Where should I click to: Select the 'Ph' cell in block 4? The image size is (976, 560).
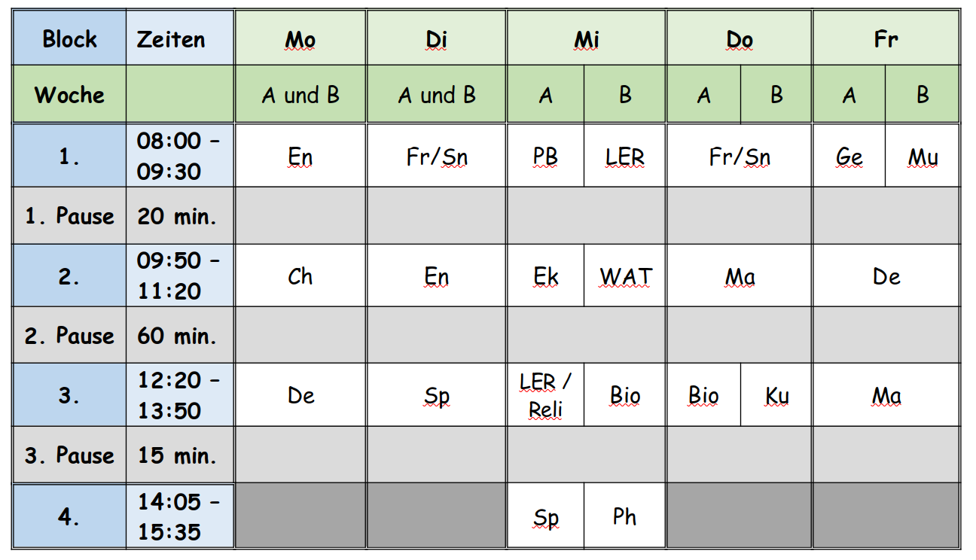click(624, 516)
